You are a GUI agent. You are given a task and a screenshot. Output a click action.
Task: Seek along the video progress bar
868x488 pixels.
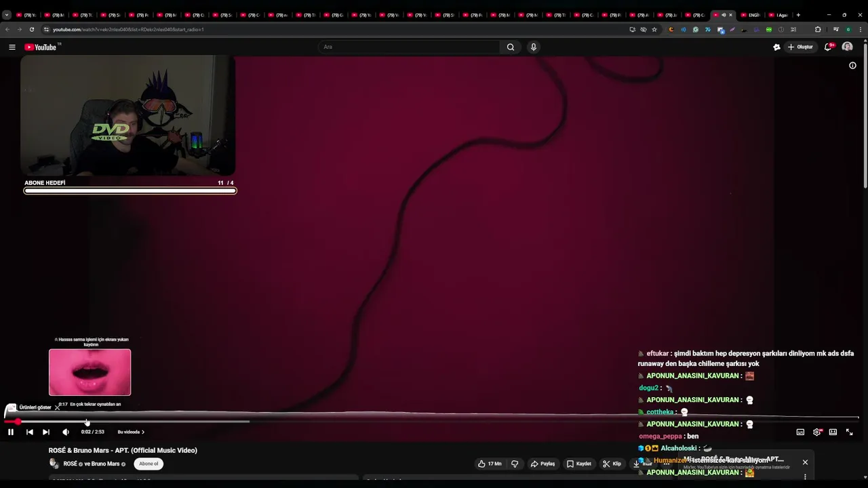click(431, 422)
